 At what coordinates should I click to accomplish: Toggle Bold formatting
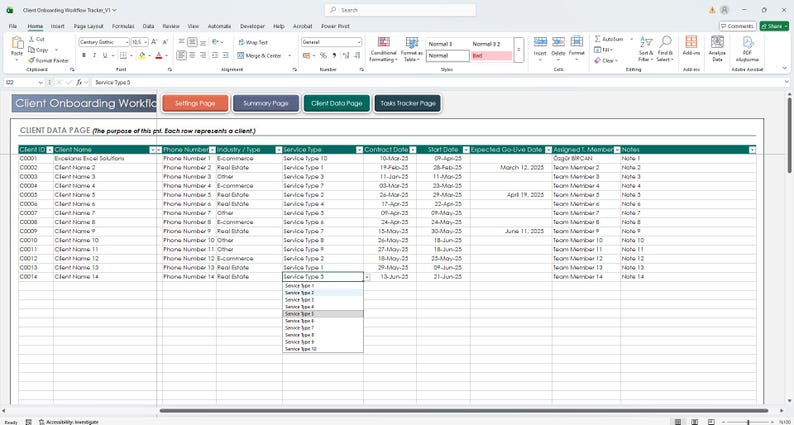pyautogui.click(x=84, y=55)
